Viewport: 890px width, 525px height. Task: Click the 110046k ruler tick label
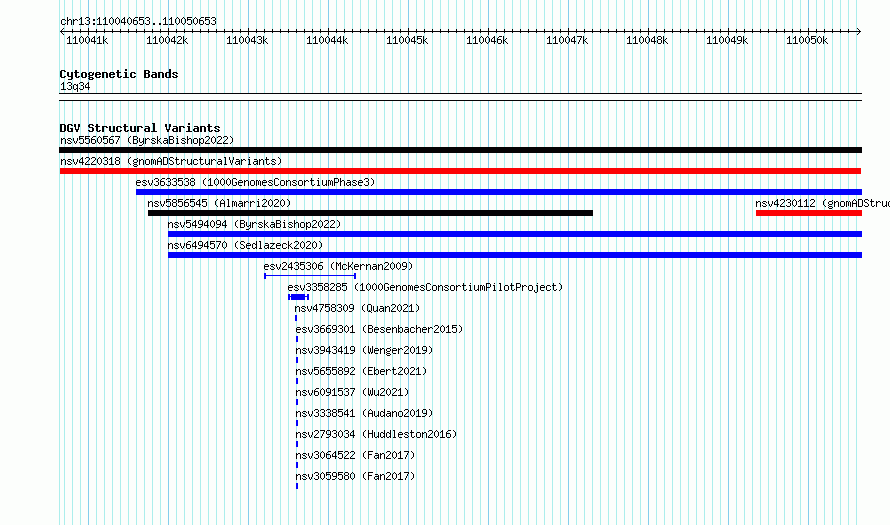pyautogui.click(x=487, y=40)
